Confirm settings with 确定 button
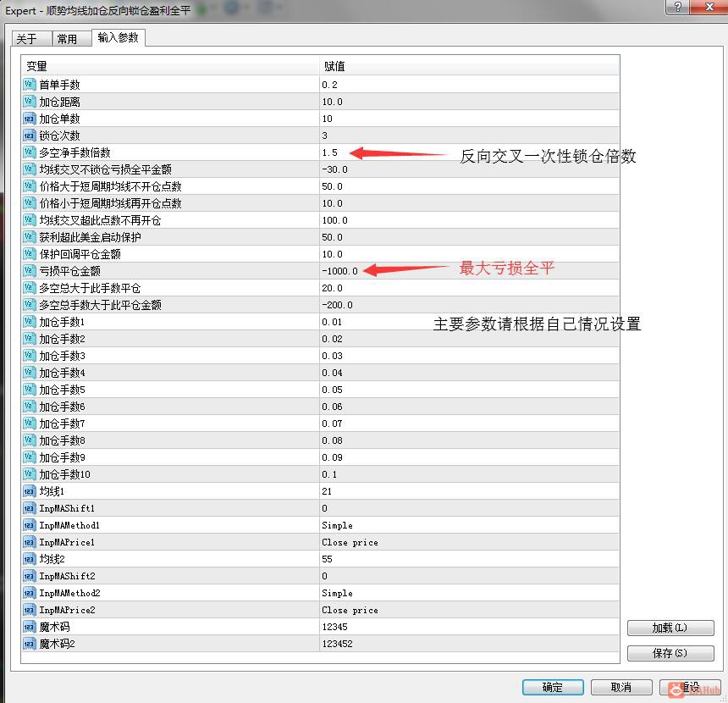728x703 pixels. coord(553,687)
